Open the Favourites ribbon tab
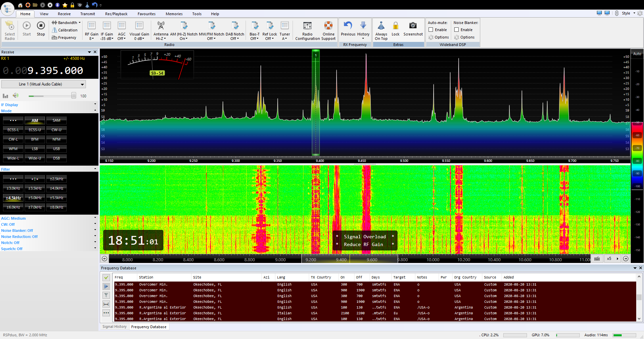The width and height of the screenshot is (644, 339). [146, 14]
